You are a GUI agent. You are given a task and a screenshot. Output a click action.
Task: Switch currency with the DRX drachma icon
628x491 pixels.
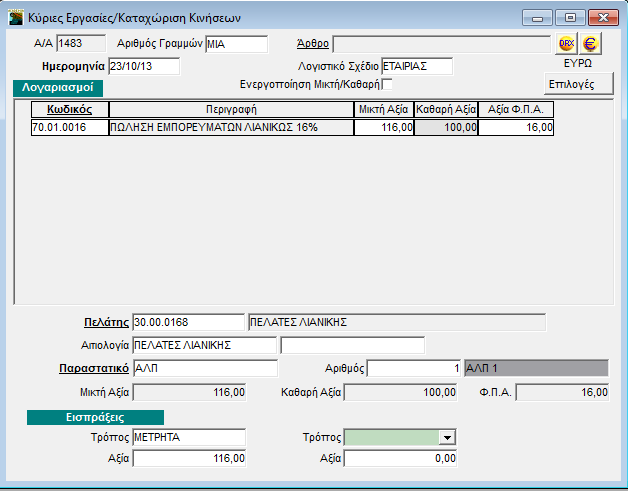tap(566, 43)
